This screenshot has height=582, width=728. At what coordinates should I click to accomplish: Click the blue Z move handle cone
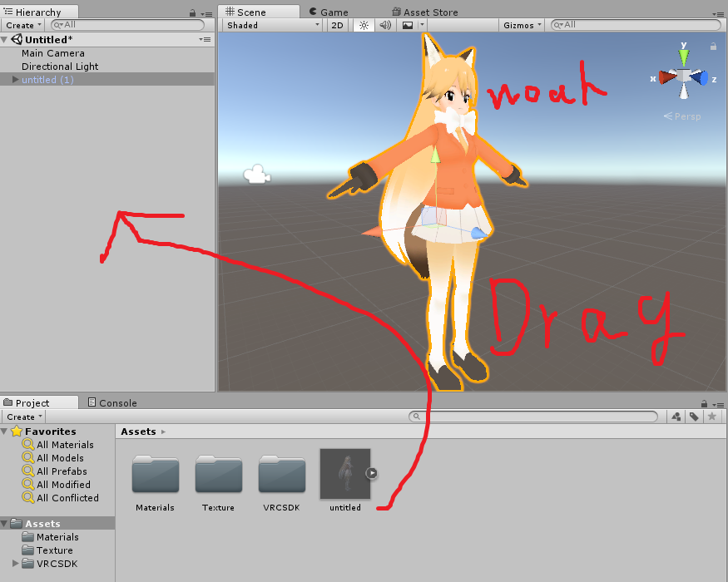pos(478,233)
